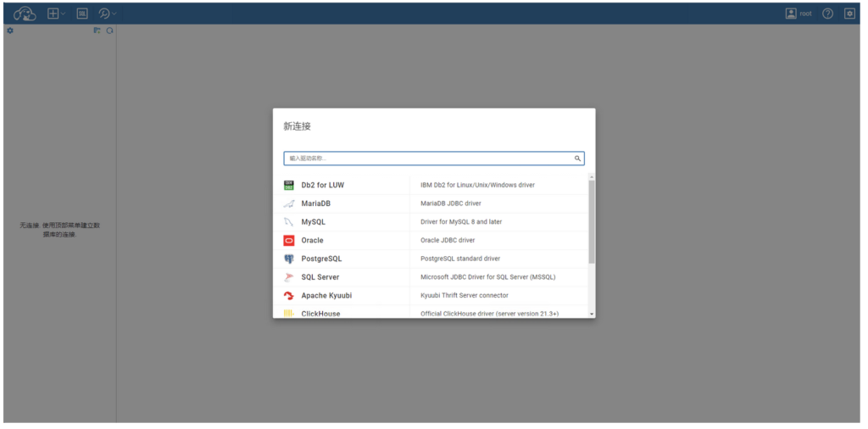
Task: Select the Db2 for LUW driver icon
Action: pos(289,185)
